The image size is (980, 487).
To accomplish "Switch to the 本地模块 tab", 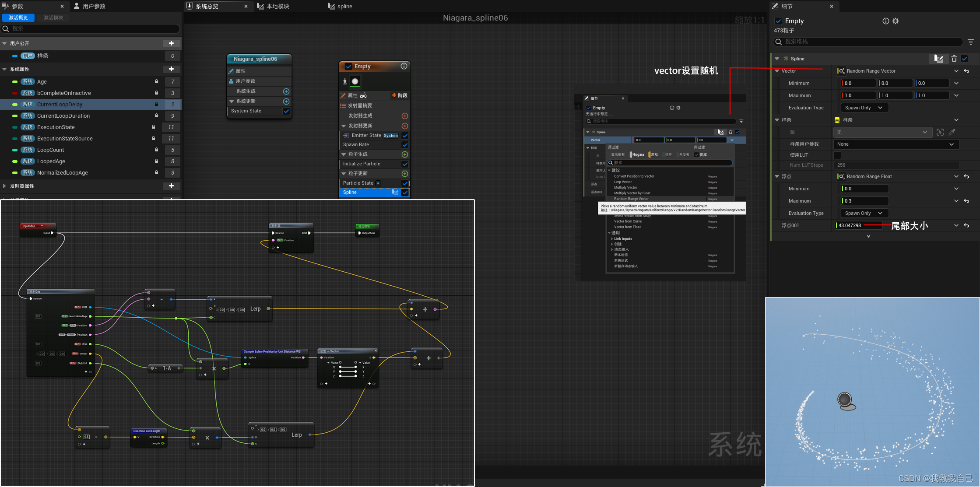I will (277, 6).
